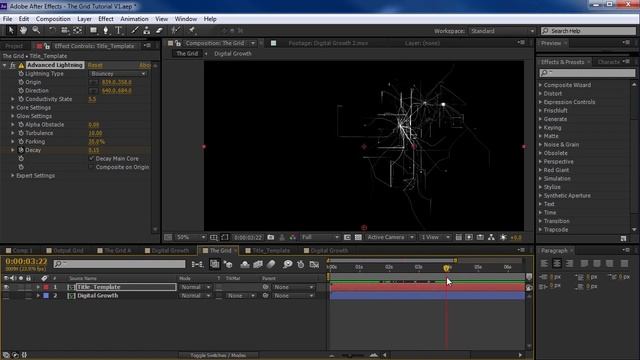This screenshot has width=640, height=360.
Task: Open Lightning Type Bouncey dropdown
Action: click(x=118, y=73)
